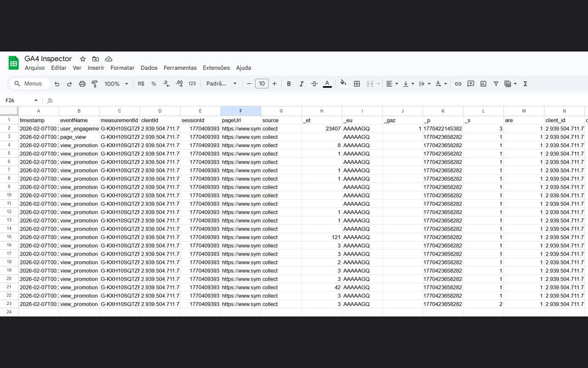Image resolution: width=588 pixels, height=368 pixels.
Task: Increase font size with plus button
Action: click(275, 84)
